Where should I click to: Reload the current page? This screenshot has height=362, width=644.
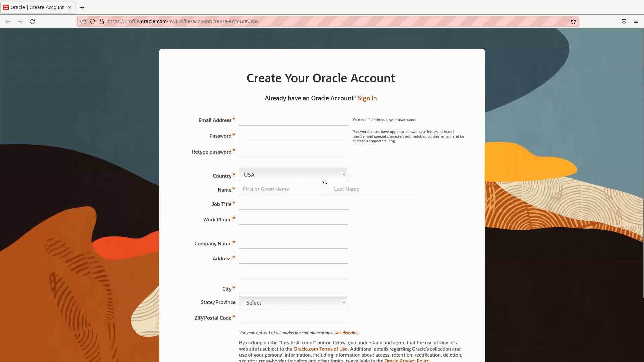click(32, 21)
